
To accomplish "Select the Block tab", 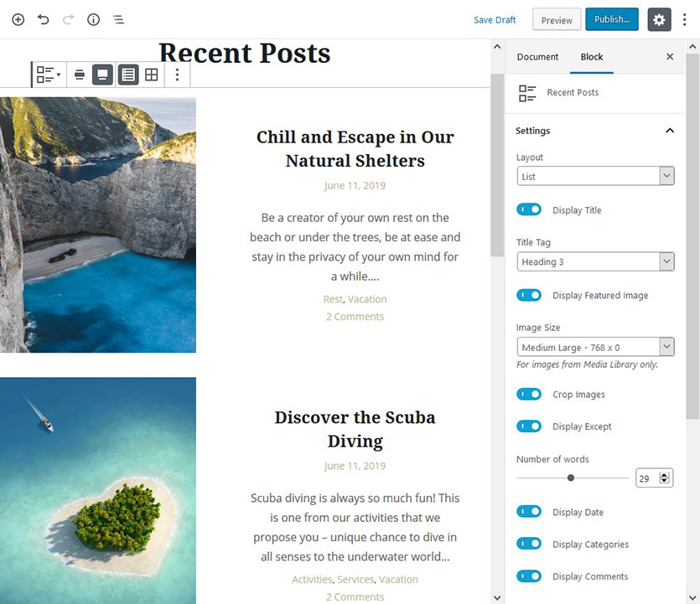I will tap(592, 57).
